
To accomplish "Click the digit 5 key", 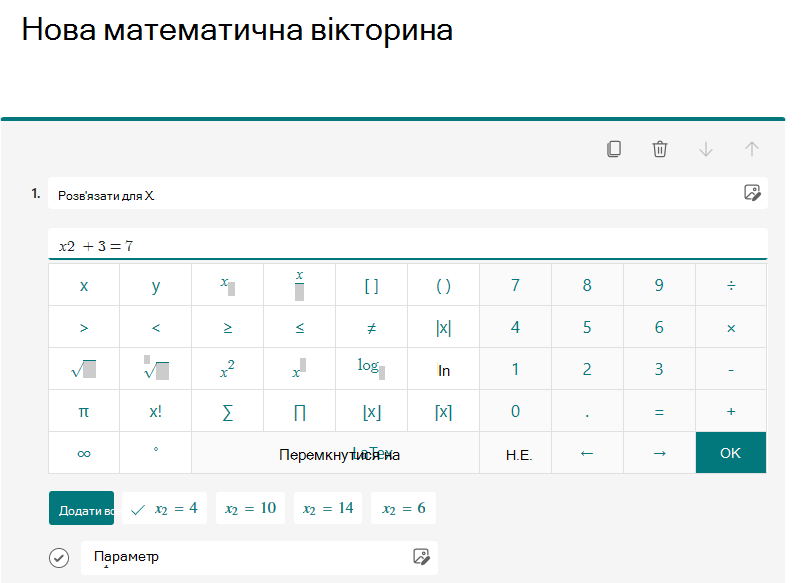I will point(587,327).
